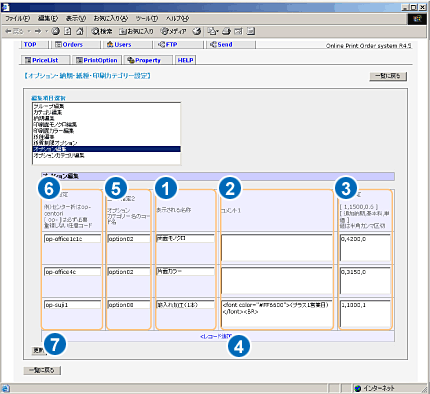This screenshot has height=394, width=430.
Task: Click the comment box in the op-office1c1c row
Action: (277, 247)
